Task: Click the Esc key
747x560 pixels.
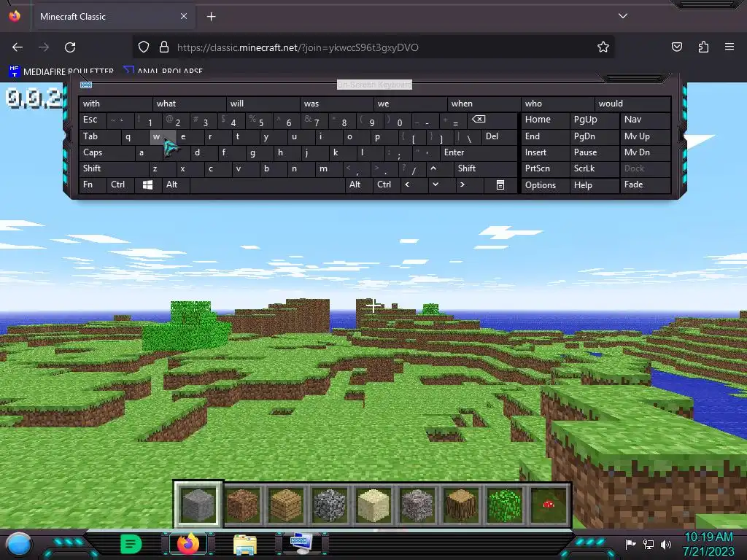Action: 93,120
